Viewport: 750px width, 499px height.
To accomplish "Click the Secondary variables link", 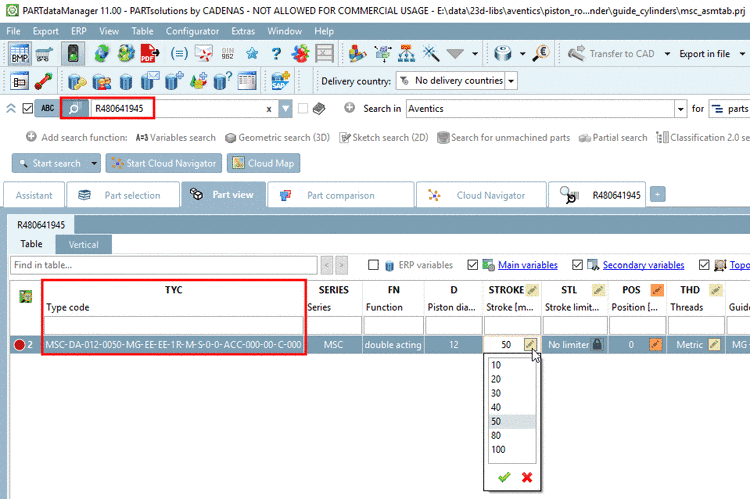I will pos(643,265).
